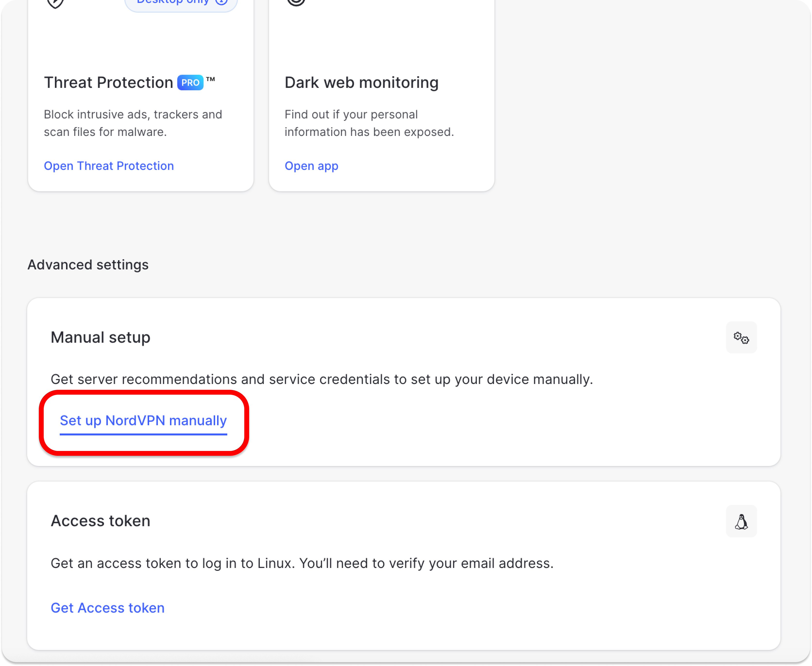This screenshot has width=812, height=666.
Task: Open the Set up NordVPN manually link
Action: tap(143, 421)
